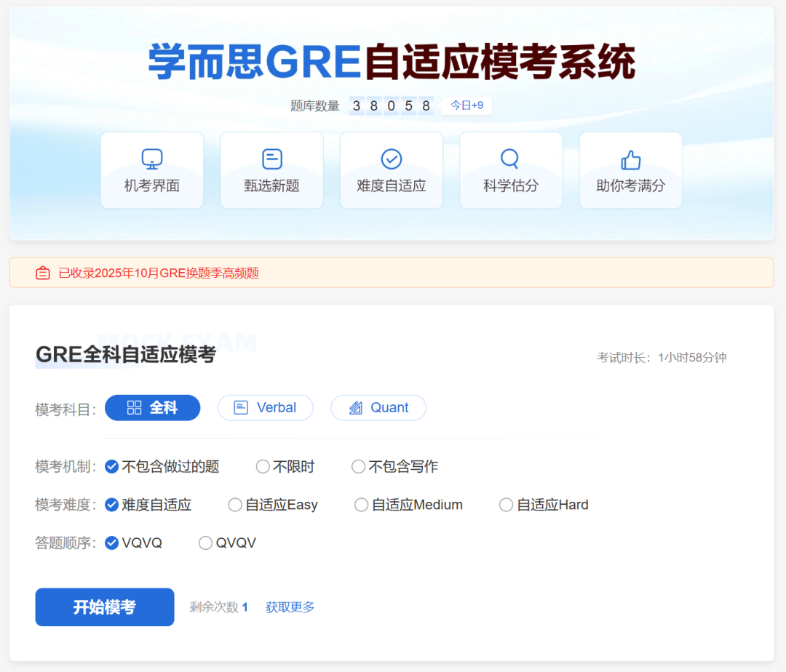Click the pencil ruler icon in Quant tab

click(355, 407)
